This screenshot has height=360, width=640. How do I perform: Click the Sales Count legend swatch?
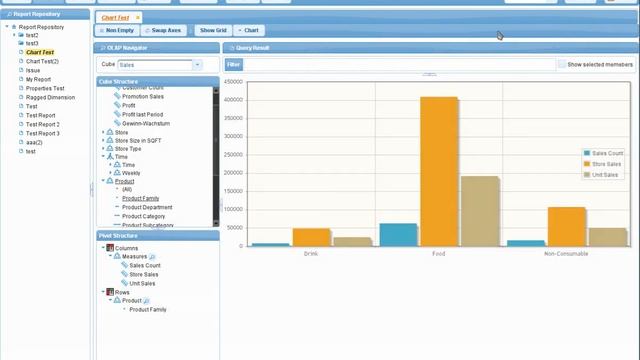[587, 153]
